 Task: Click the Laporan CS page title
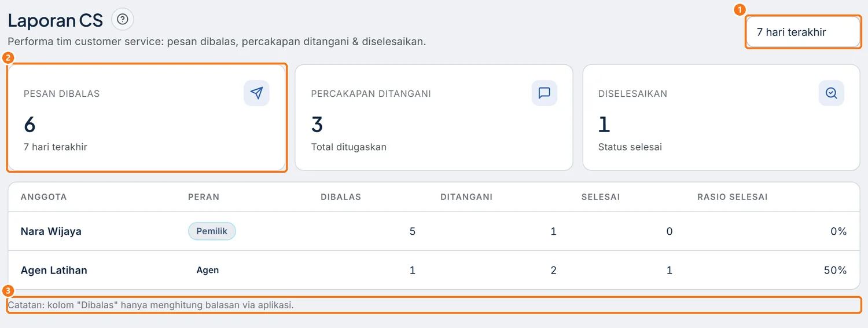[56, 20]
